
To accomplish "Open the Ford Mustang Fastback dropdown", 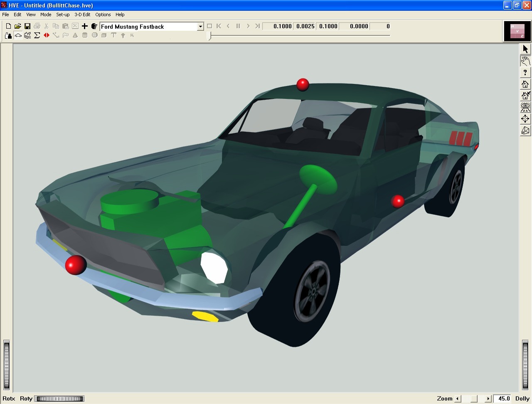I will (x=200, y=27).
